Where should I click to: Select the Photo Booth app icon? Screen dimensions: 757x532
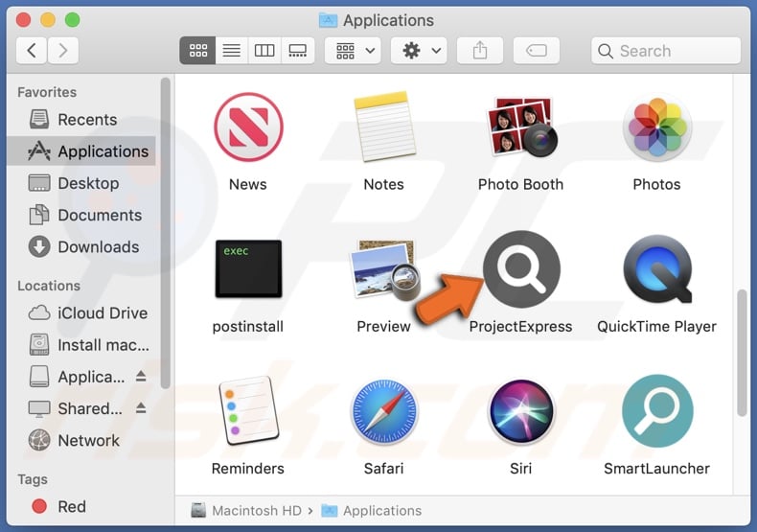point(521,127)
